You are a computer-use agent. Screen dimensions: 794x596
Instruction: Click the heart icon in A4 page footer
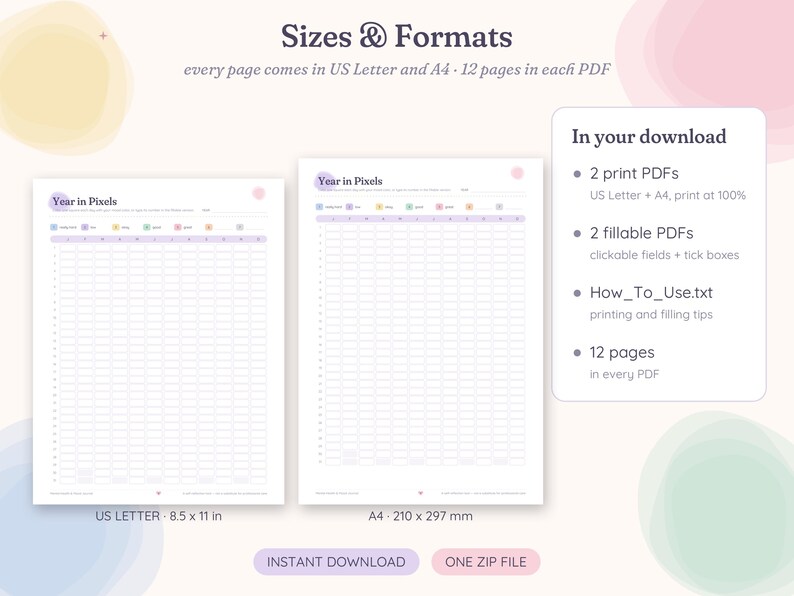[x=420, y=492]
